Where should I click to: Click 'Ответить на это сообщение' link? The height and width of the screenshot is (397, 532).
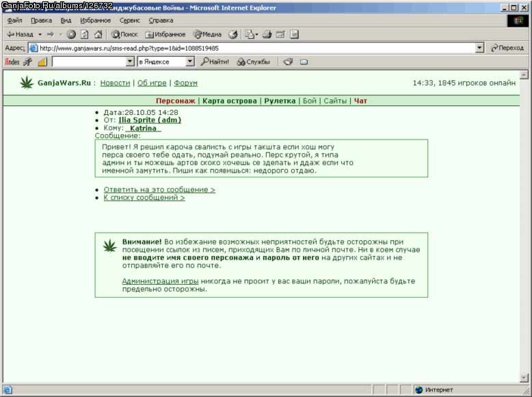point(159,190)
